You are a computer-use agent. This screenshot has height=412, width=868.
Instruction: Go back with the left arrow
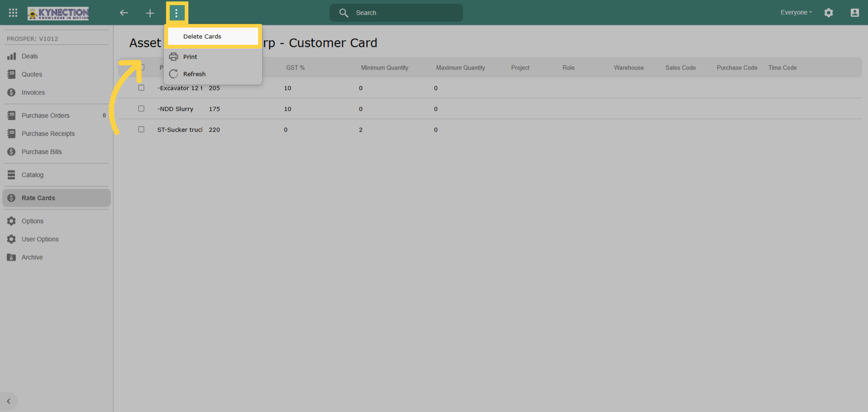pyautogui.click(x=124, y=13)
